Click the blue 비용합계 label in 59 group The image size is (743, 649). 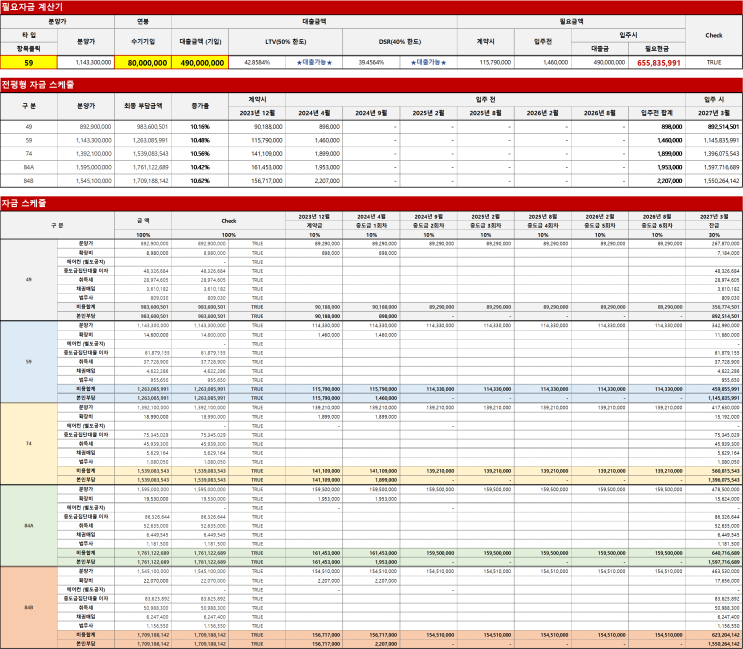click(86, 389)
